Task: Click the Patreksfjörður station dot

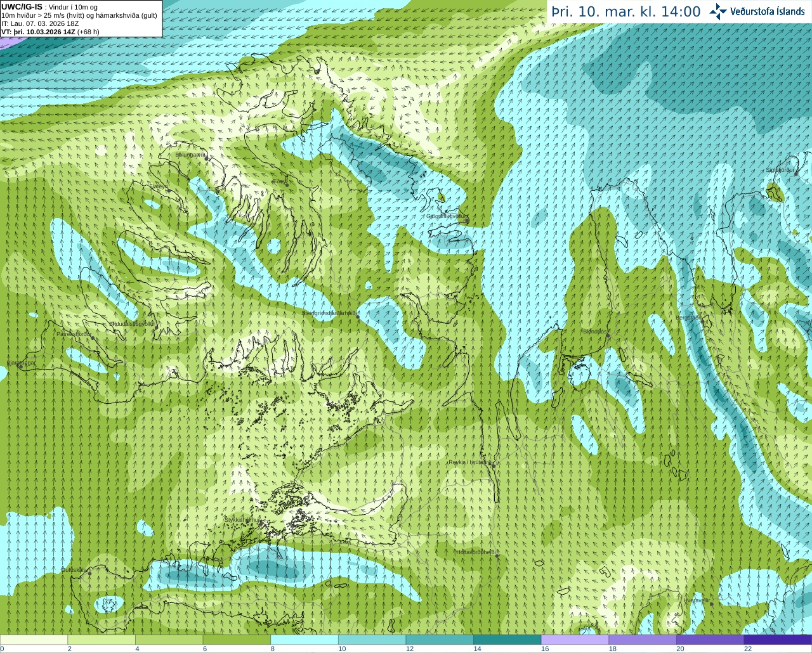Action: tap(93, 339)
